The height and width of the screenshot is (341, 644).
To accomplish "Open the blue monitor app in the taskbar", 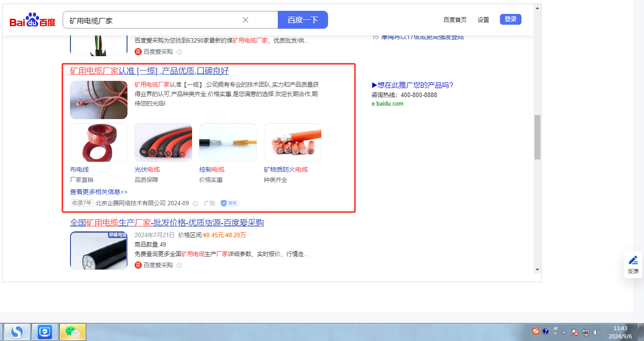I will coord(45,332).
